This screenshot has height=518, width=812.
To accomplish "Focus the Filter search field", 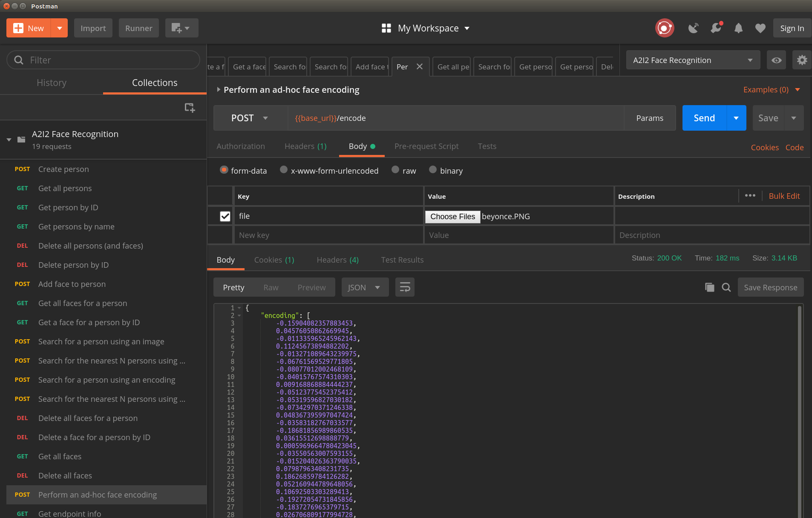I will [x=103, y=60].
